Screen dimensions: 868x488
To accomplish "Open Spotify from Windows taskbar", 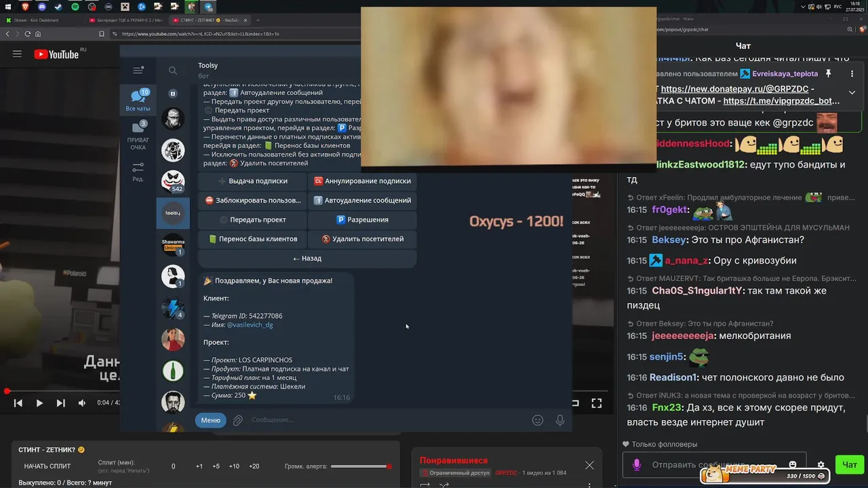I will [75, 7].
